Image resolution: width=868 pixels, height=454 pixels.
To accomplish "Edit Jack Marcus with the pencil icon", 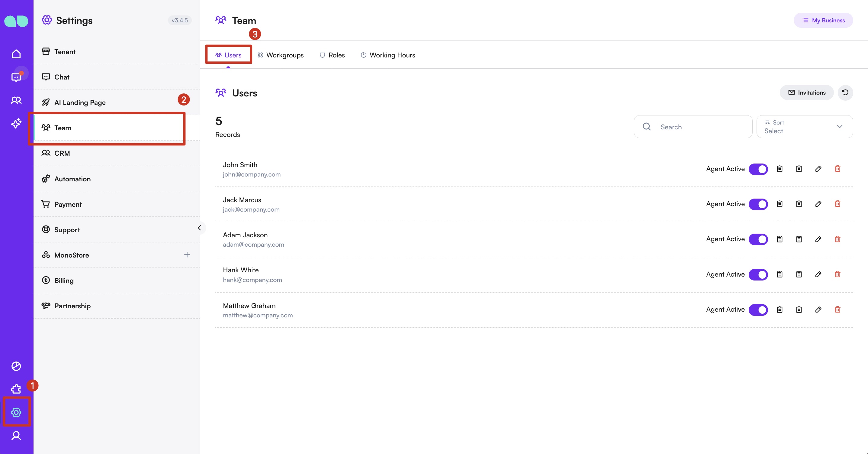I will 818,204.
